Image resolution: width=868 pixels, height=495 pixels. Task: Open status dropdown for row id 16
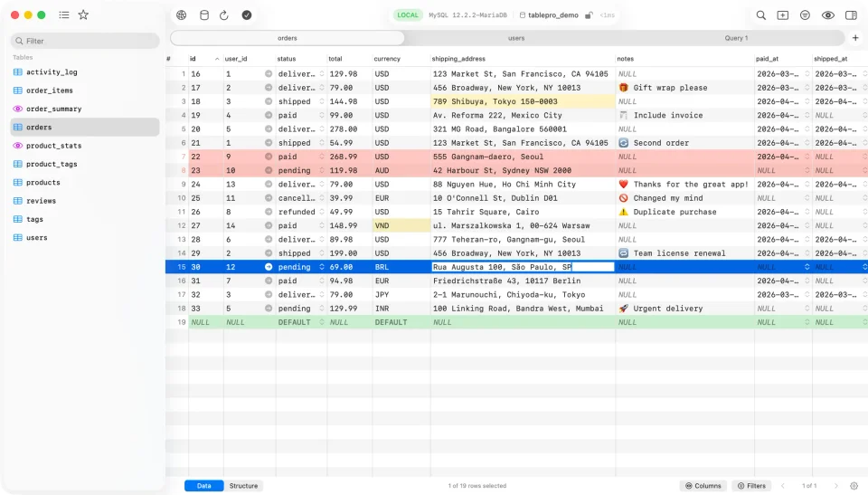coord(322,73)
